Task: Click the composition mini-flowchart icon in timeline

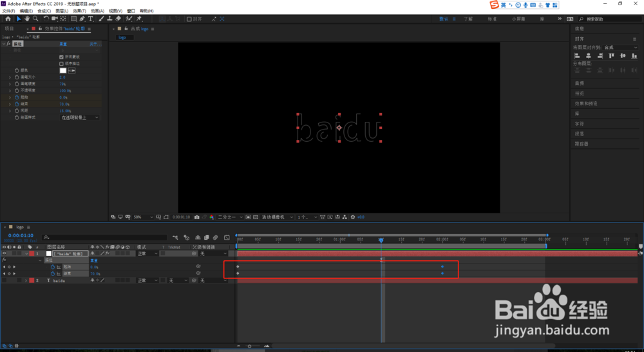Action: tap(175, 238)
